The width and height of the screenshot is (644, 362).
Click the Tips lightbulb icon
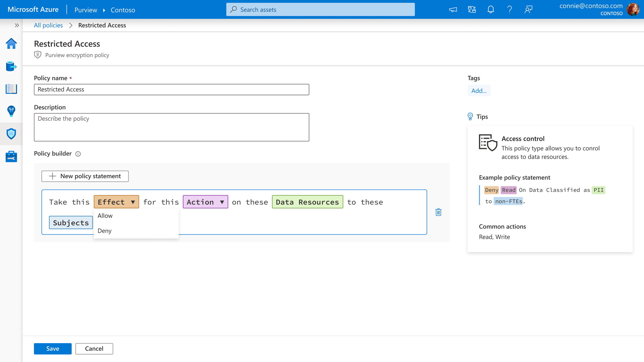pos(470,116)
